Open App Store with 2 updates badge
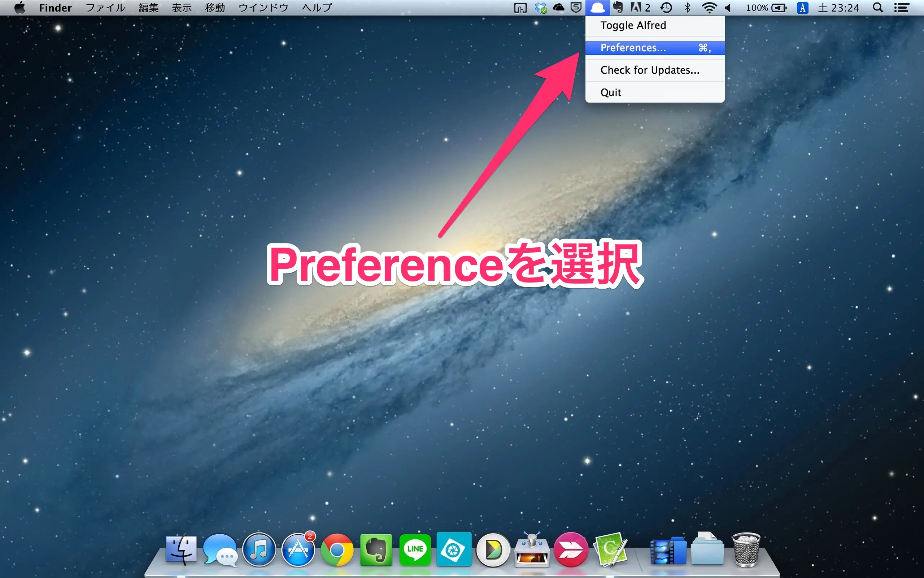 point(298,550)
